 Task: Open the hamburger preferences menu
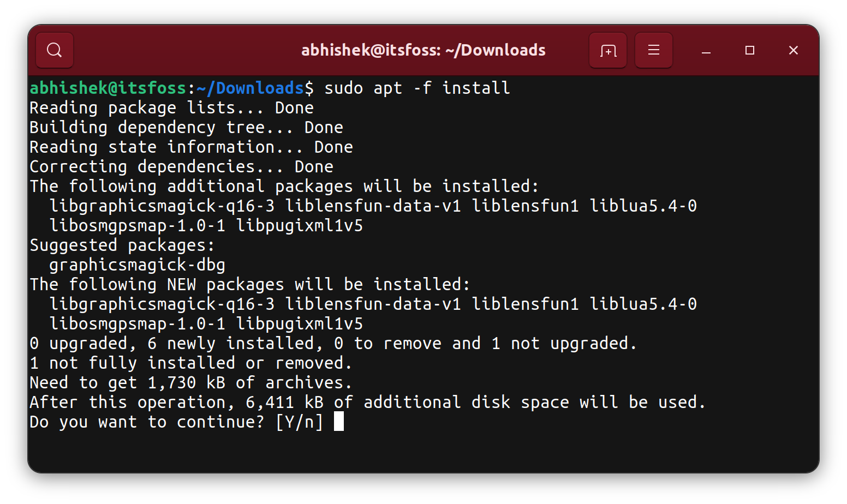click(653, 50)
